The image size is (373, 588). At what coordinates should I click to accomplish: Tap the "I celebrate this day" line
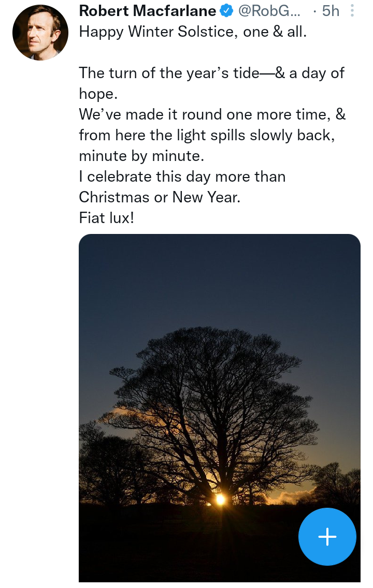click(182, 176)
